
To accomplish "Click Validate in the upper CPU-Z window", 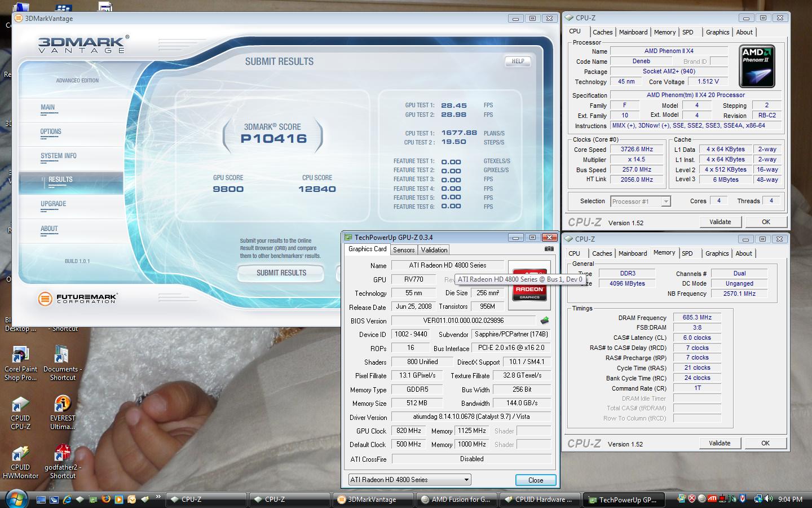I will point(720,222).
